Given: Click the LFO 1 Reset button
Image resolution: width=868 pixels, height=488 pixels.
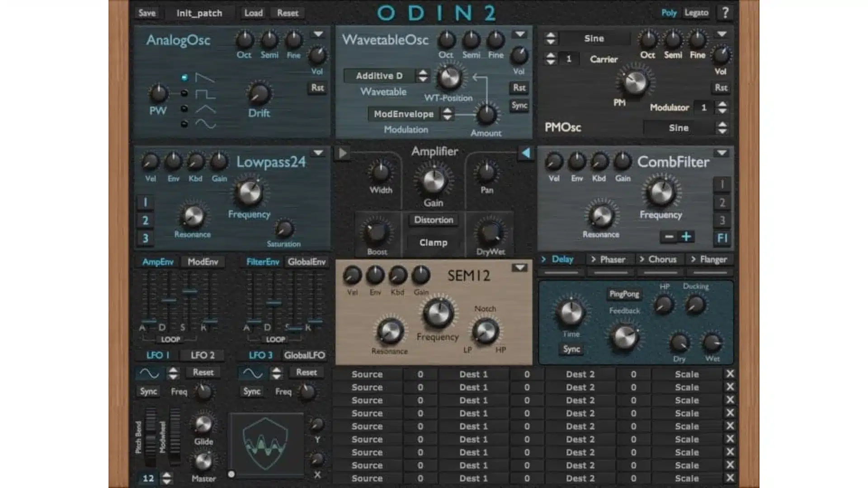Looking at the screenshot, I should [203, 372].
